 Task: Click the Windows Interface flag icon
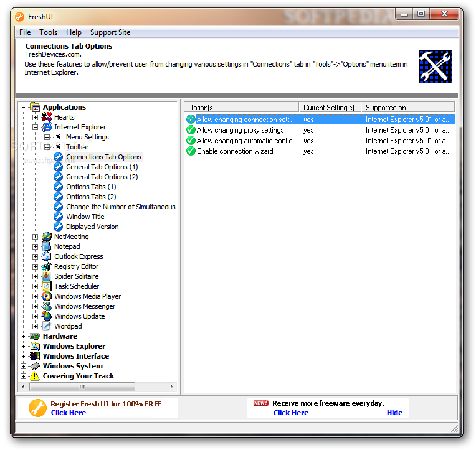pyautogui.click(x=35, y=356)
